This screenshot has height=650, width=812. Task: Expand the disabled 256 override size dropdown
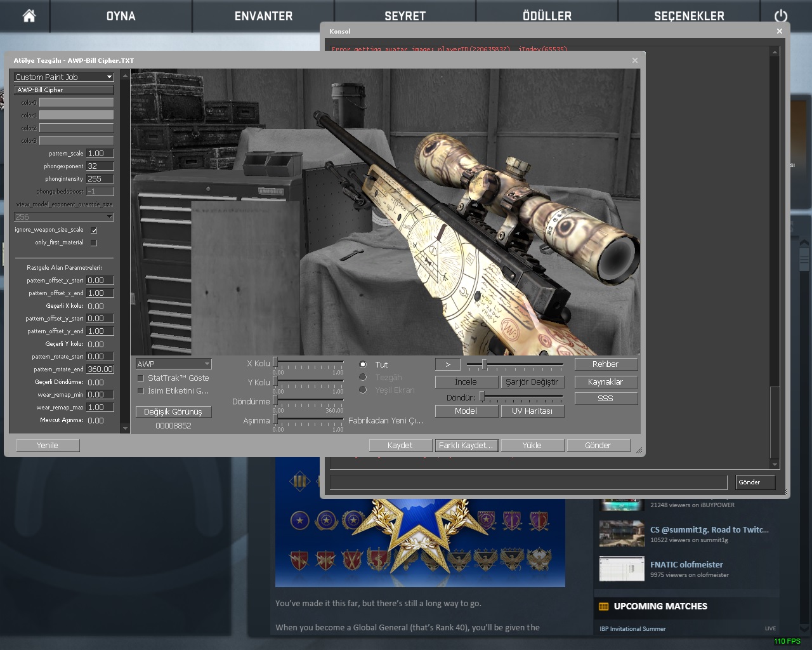(63, 216)
